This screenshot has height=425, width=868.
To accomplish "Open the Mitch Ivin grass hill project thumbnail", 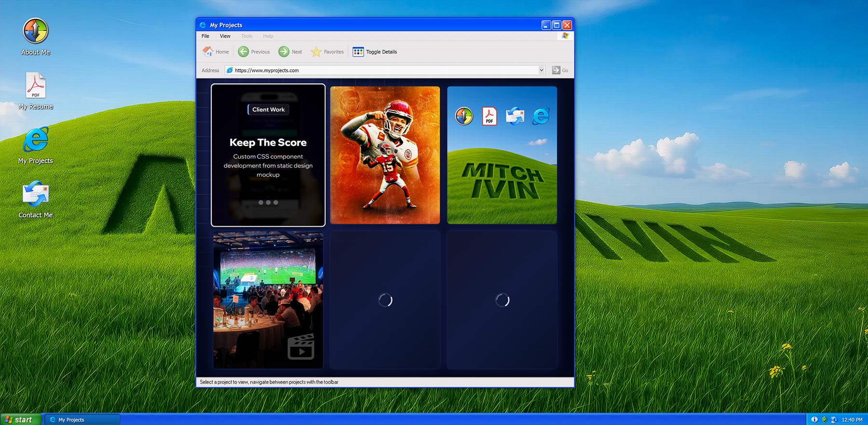I will point(502,155).
